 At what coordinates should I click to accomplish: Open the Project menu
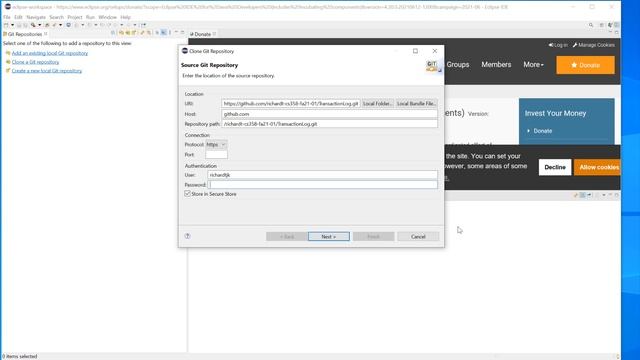[x=75, y=17]
